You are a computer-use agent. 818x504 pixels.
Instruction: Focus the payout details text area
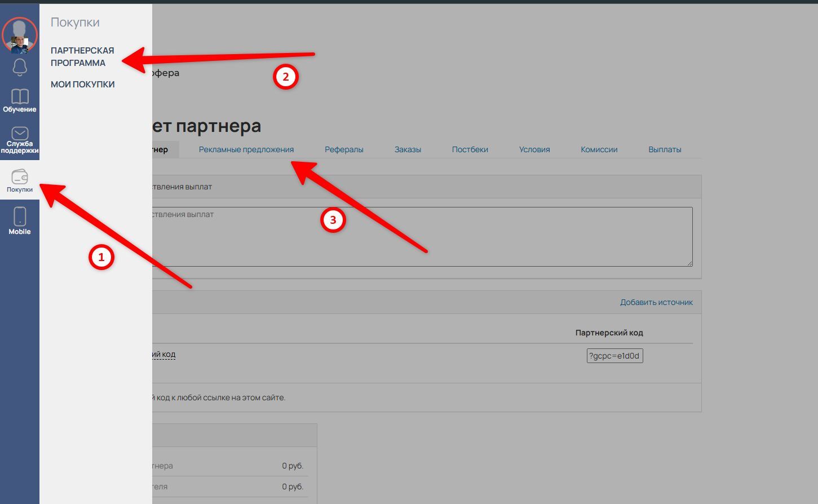click(x=422, y=237)
